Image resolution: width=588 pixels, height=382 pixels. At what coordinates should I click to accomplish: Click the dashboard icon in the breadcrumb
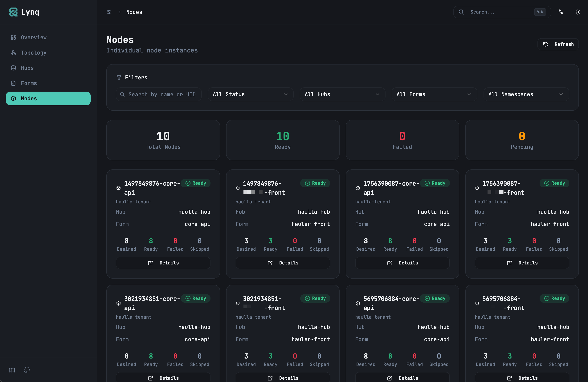109,12
